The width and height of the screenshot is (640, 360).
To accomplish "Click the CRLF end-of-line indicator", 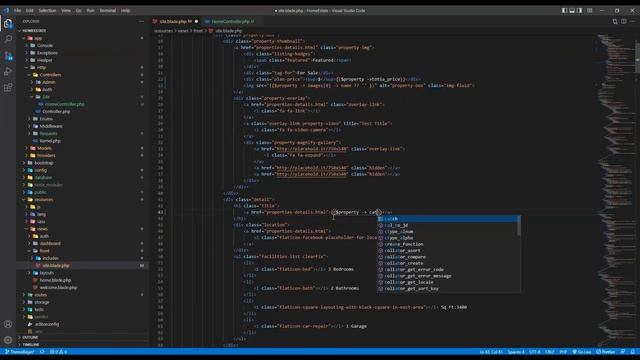I will click(550, 352).
